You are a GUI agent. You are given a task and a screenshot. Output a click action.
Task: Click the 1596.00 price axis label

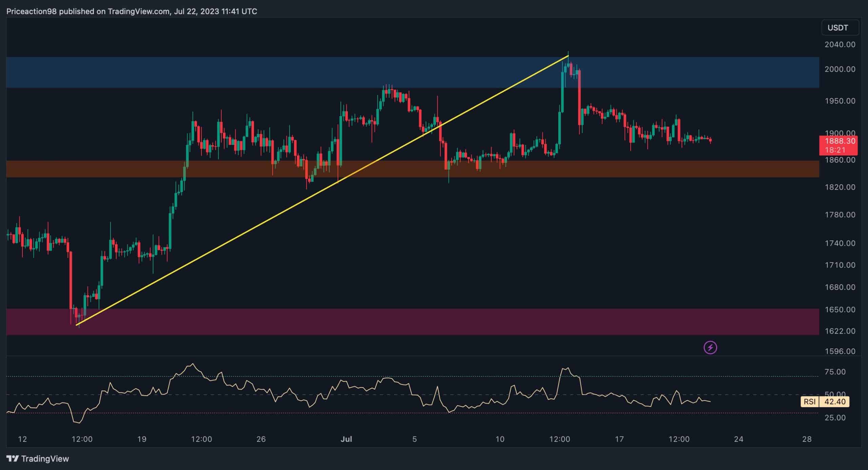(840, 351)
